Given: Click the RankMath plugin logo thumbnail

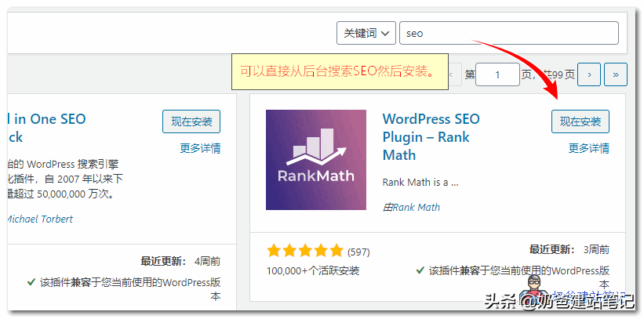Looking at the screenshot, I should (316, 160).
